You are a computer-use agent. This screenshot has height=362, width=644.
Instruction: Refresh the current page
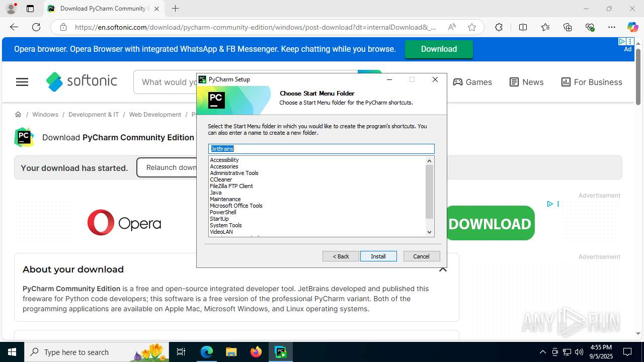coord(36,27)
